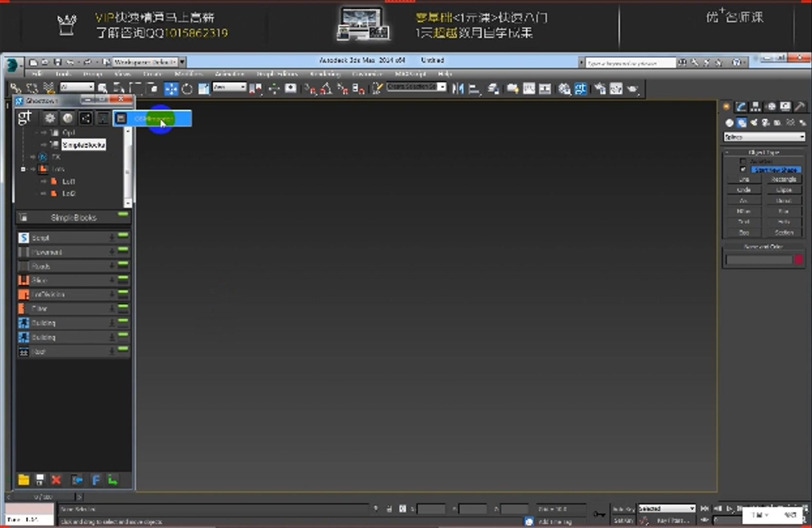Open the Modifiers menu
Screen dimensions: 812x528
[189, 74]
